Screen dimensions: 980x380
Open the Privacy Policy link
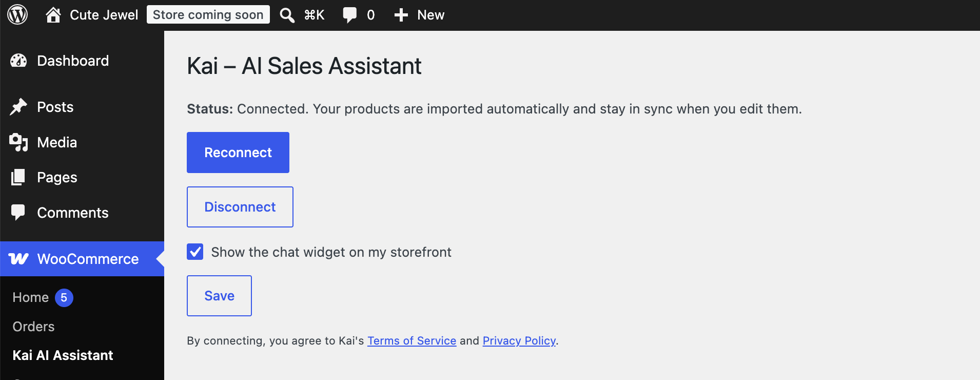click(519, 341)
